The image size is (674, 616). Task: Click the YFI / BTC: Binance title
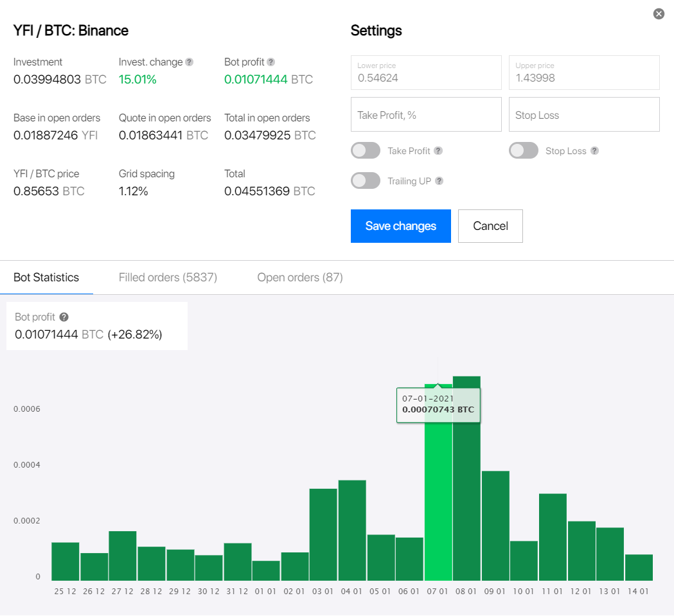click(x=71, y=31)
